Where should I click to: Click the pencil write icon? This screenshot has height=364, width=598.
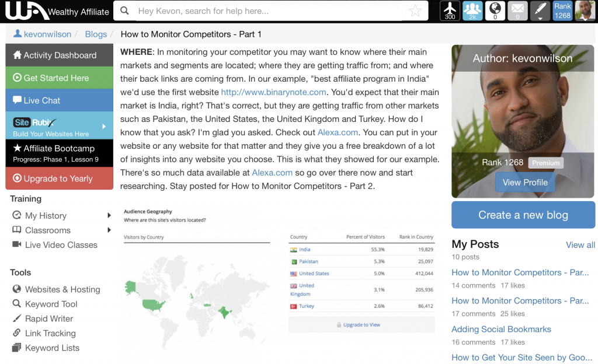(540, 9)
